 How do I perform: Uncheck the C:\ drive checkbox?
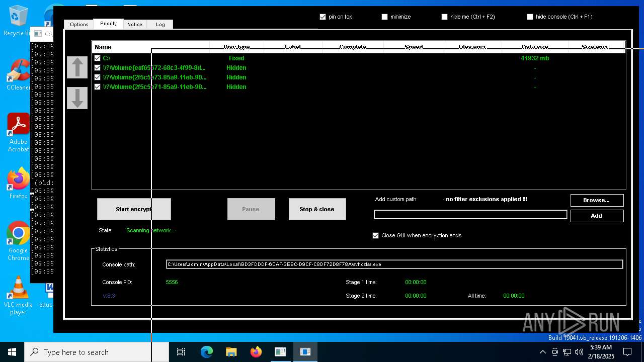pyautogui.click(x=98, y=58)
